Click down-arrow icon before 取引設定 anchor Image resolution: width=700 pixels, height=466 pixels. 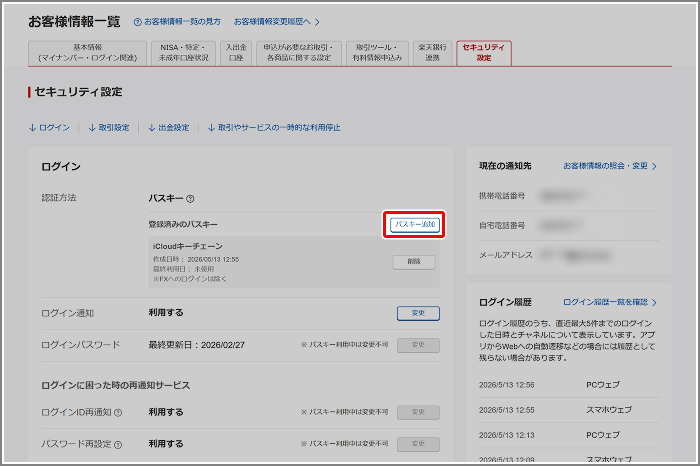click(x=92, y=128)
